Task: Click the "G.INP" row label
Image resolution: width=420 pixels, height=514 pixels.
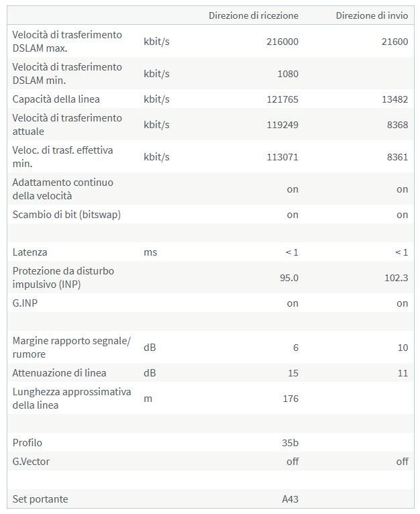Action: pos(26,303)
